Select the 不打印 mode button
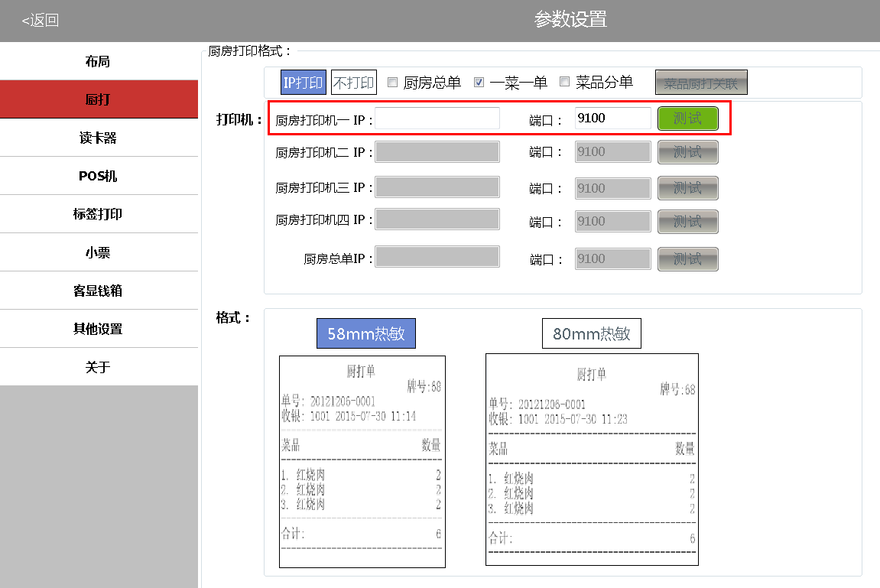The height and width of the screenshot is (588, 880). pos(353,83)
